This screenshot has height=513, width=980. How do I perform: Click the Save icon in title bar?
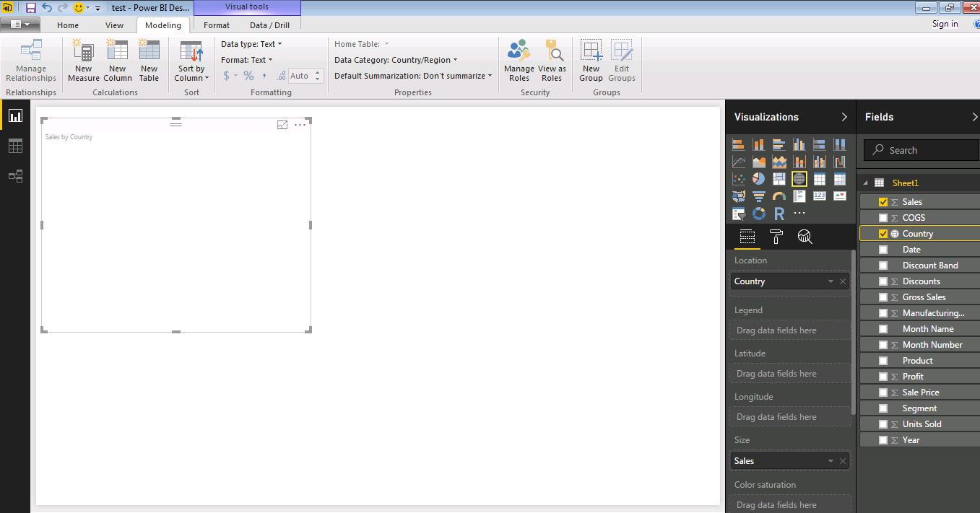pyautogui.click(x=30, y=8)
